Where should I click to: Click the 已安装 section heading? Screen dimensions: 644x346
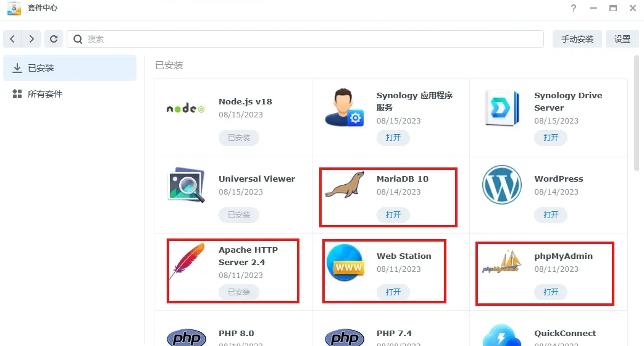(169, 65)
